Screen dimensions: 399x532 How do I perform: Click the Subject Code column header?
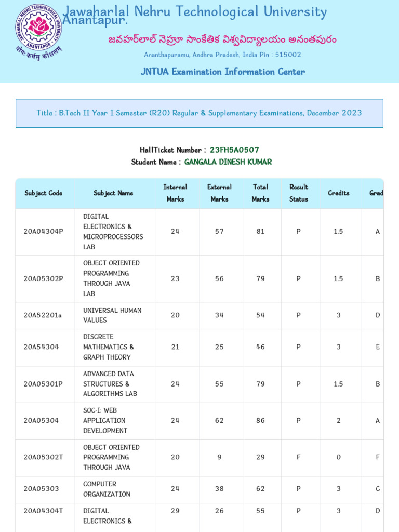tap(44, 193)
